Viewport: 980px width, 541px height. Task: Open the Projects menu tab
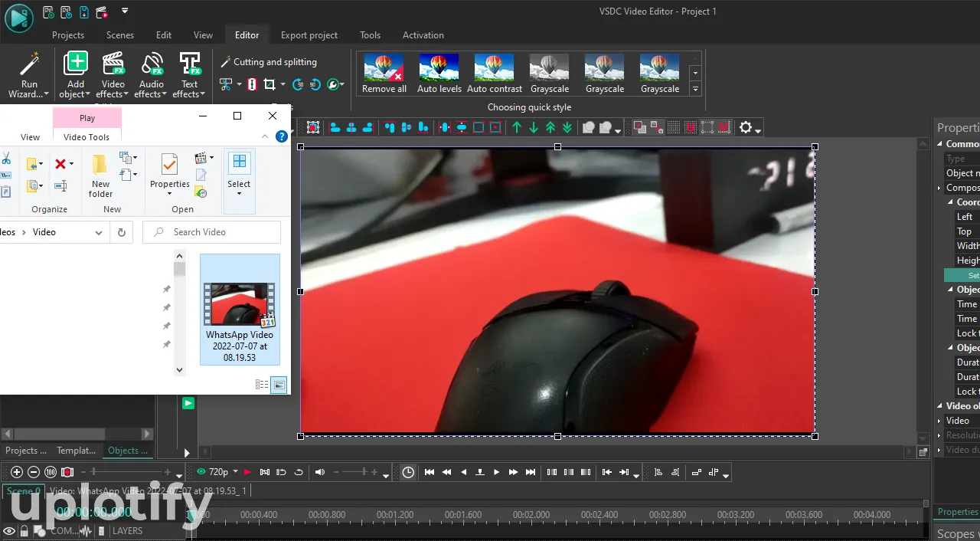coord(68,35)
